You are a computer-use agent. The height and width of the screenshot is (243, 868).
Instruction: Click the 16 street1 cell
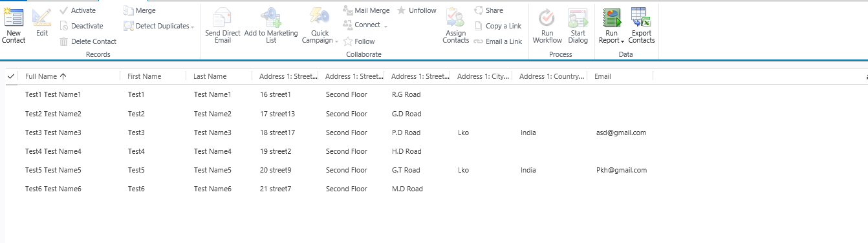pyautogui.click(x=276, y=94)
